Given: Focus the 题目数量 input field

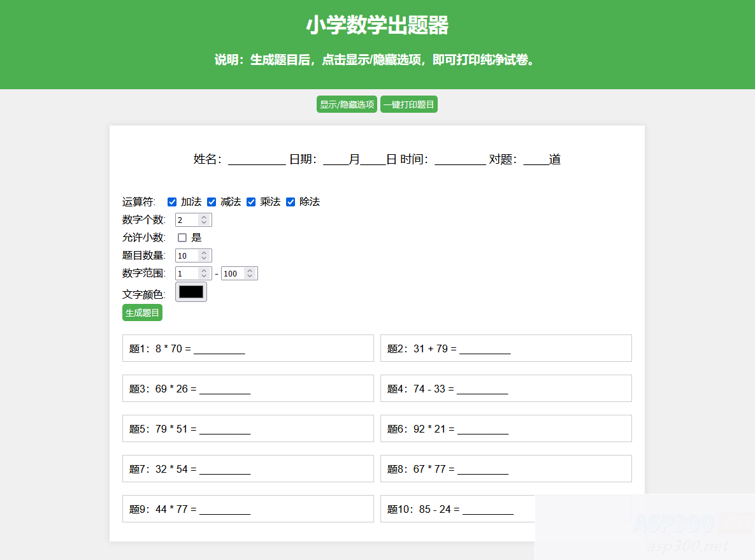Looking at the screenshot, I should 187,255.
